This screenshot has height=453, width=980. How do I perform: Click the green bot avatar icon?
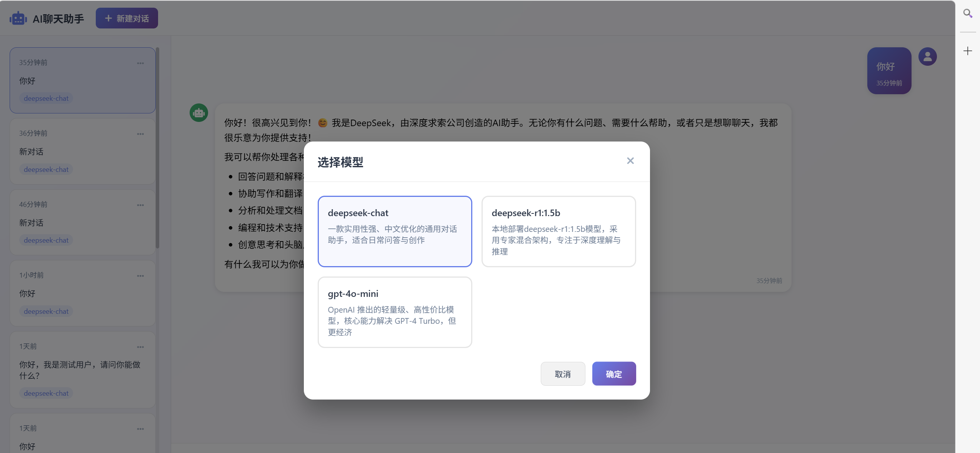pos(199,113)
